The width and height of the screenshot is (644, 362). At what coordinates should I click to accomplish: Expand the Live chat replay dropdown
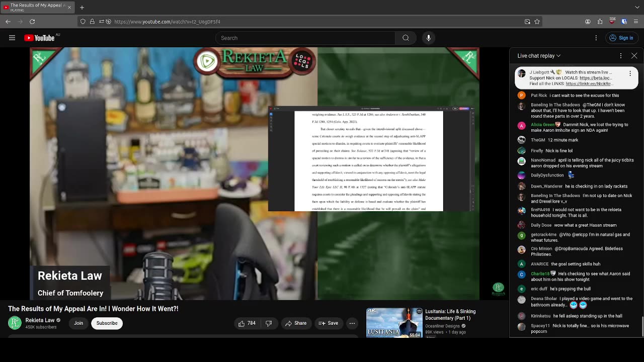click(539, 56)
